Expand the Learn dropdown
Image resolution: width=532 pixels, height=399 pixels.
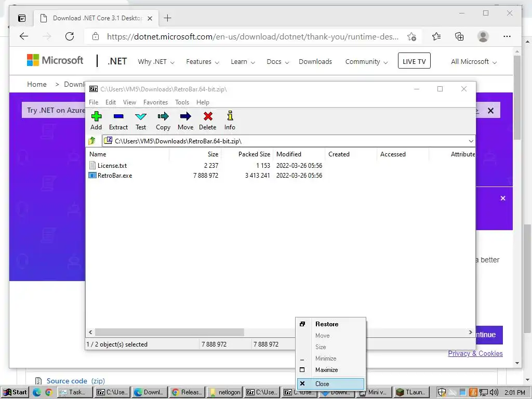click(243, 62)
